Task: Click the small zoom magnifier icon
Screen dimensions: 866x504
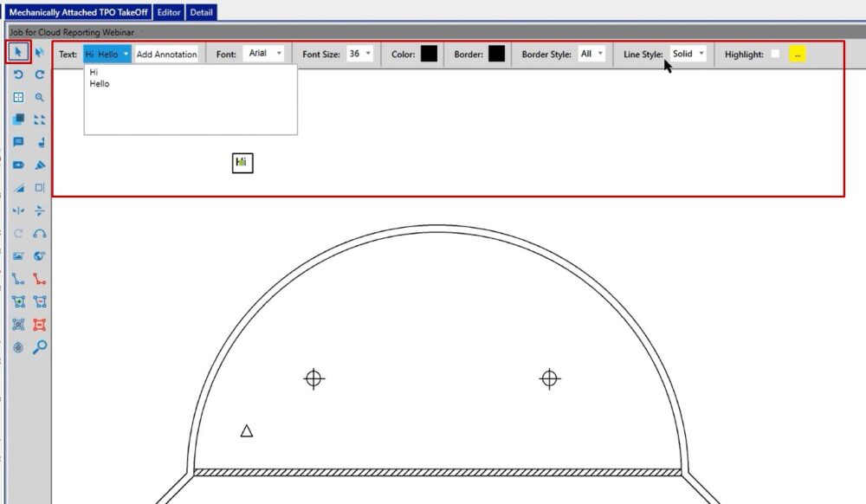Action: tap(40, 98)
